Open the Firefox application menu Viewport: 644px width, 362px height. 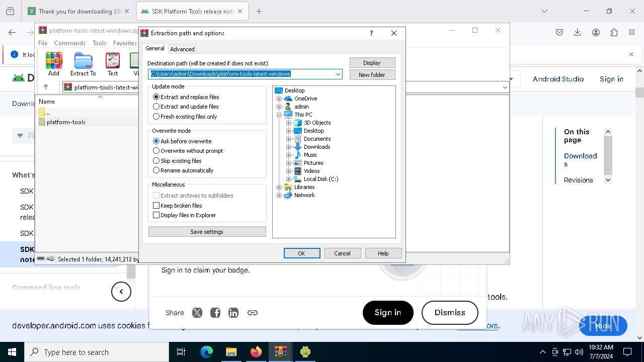click(632, 32)
